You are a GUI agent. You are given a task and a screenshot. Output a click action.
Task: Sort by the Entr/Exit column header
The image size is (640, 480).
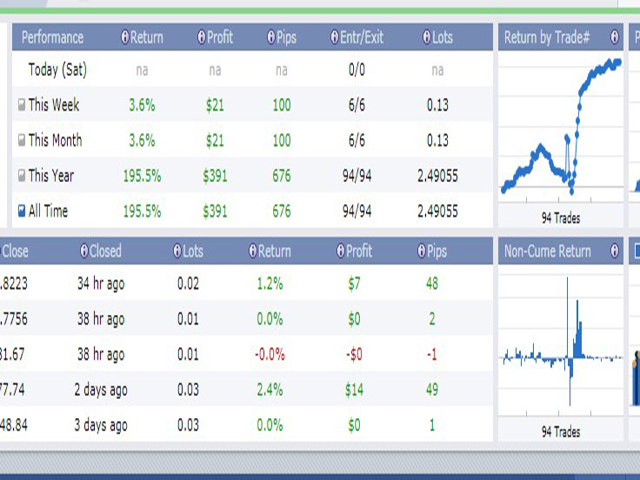click(362, 38)
